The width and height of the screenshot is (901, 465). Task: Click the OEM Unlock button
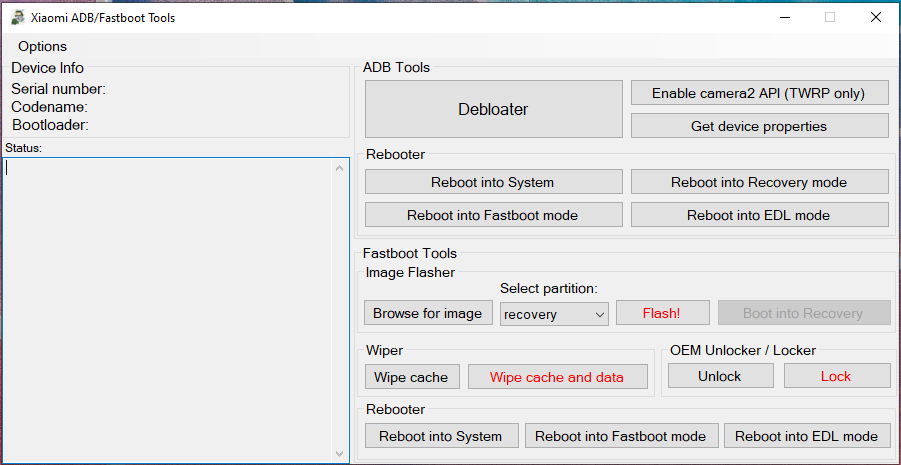click(x=721, y=376)
